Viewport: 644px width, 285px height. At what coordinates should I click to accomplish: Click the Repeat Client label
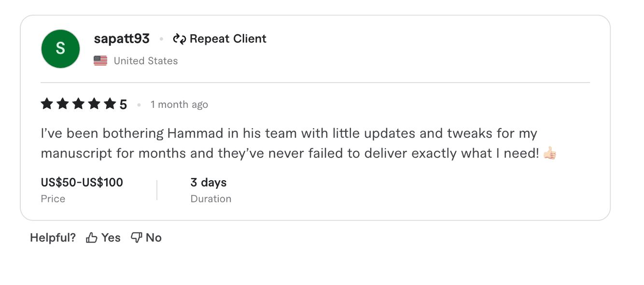point(227,39)
